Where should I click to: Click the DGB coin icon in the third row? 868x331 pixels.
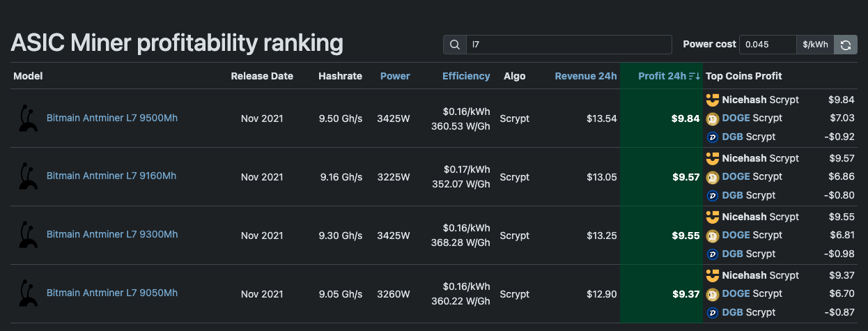712,254
